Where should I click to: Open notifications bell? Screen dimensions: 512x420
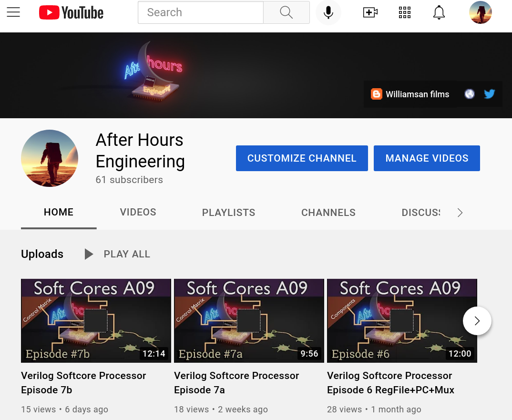click(x=439, y=12)
